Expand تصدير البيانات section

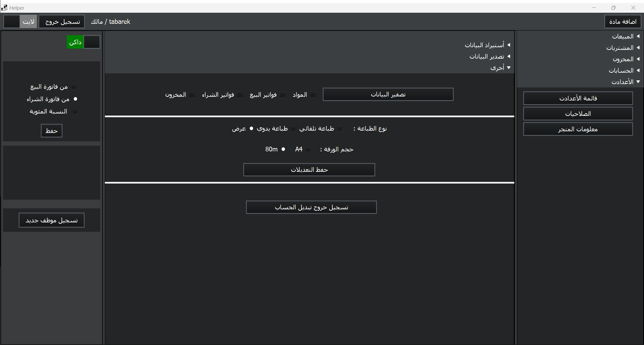(489, 56)
